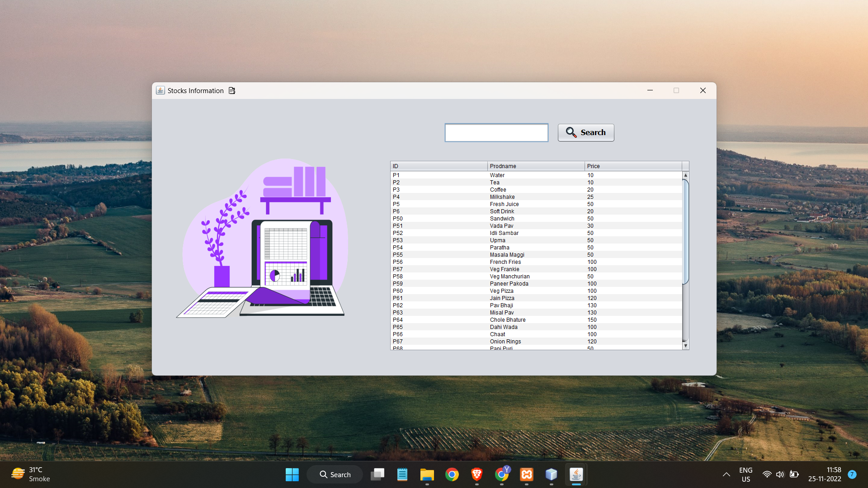The height and width of the screenshot is (488, 868).
Task: Select the Masala Maggi table row
Action: [x=536, y=255]
